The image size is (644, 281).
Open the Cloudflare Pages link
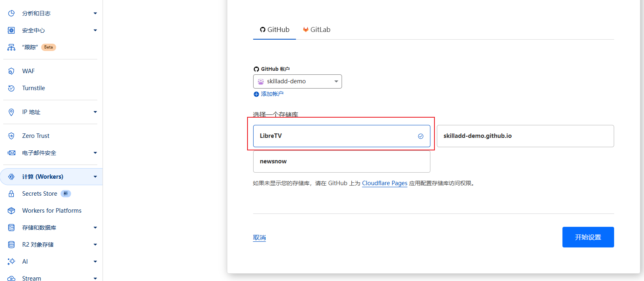[384, 183]
